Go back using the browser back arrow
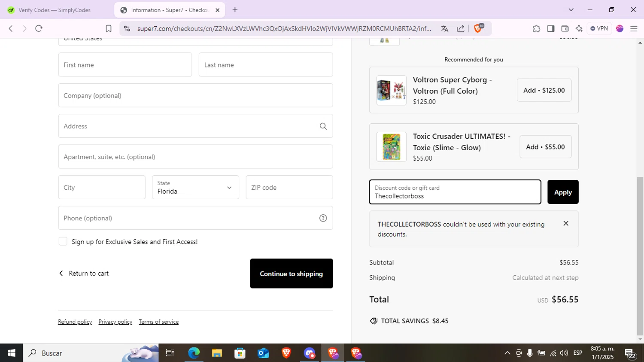This screenshot has height=362, width=644. [x=11, y=28]
